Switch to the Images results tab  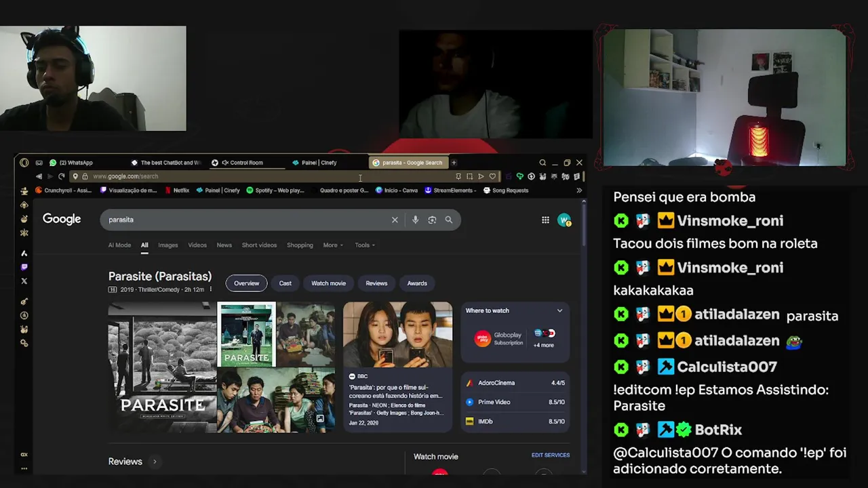click(167, 245)
